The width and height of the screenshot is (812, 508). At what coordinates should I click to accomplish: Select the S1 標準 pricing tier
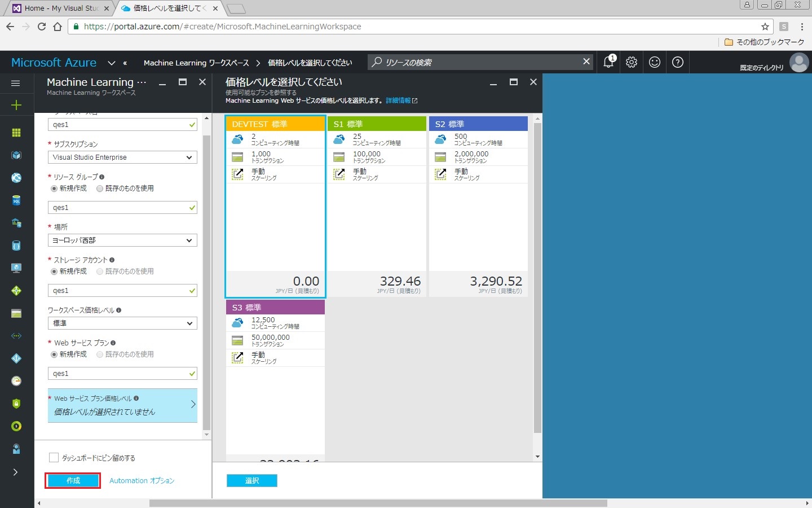coord(377,207)
